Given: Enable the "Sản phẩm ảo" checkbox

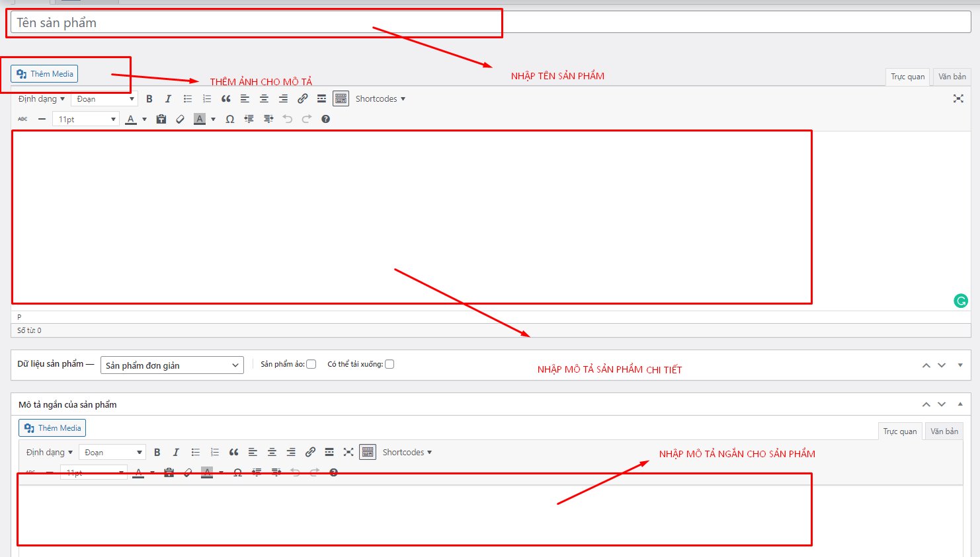Looking at the screenshot, I should (x=311, y=364).
